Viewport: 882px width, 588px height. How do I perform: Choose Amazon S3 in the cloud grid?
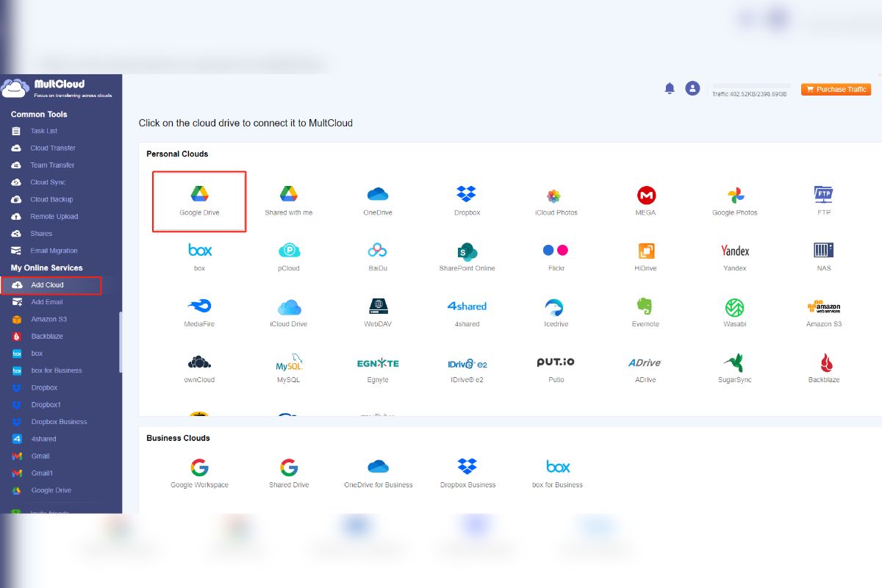(x=823, y=313)
